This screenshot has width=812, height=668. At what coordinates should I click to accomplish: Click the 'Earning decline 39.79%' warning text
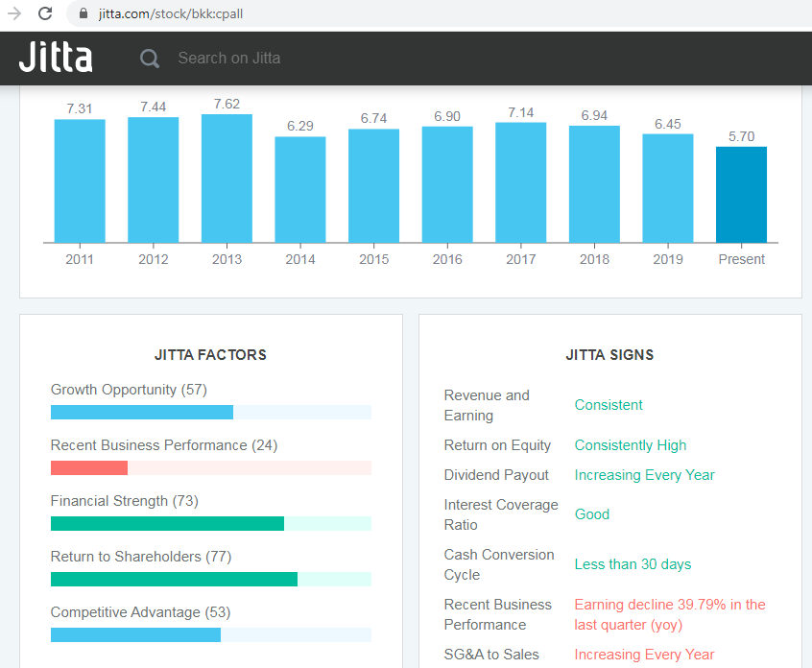(x=670, y=614)
